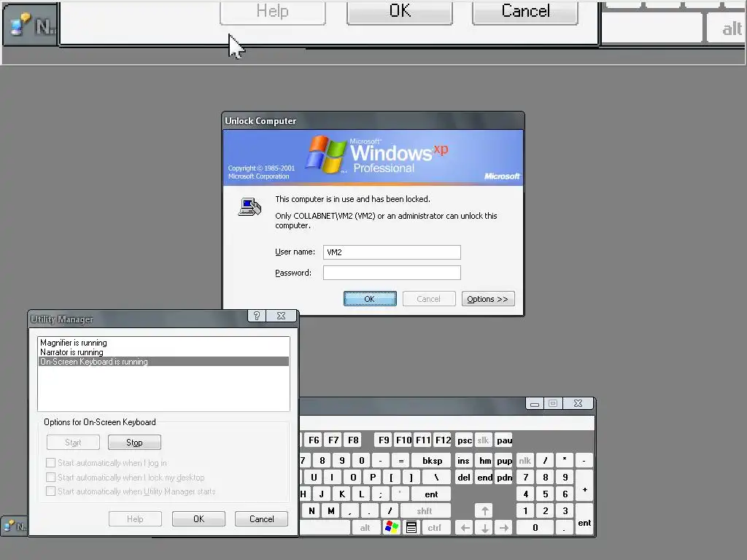
Task: Click the Narrator taskbar button at bottom left
Action: point(15,526)
